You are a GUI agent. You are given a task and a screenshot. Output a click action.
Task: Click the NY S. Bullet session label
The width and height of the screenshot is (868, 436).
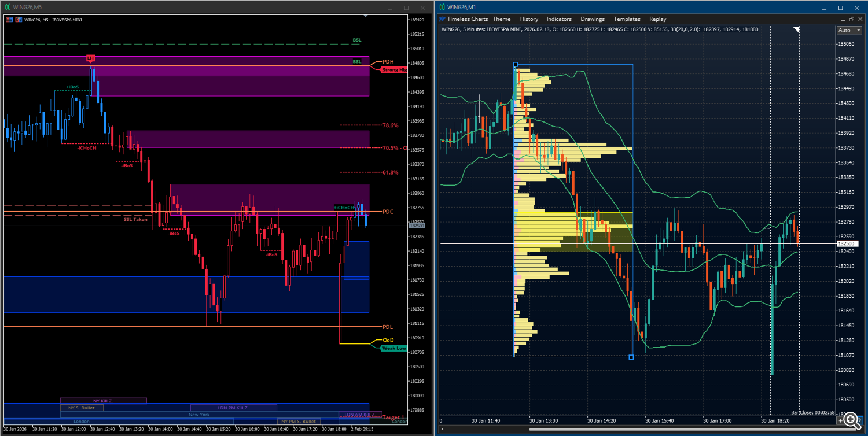(82, 408)
